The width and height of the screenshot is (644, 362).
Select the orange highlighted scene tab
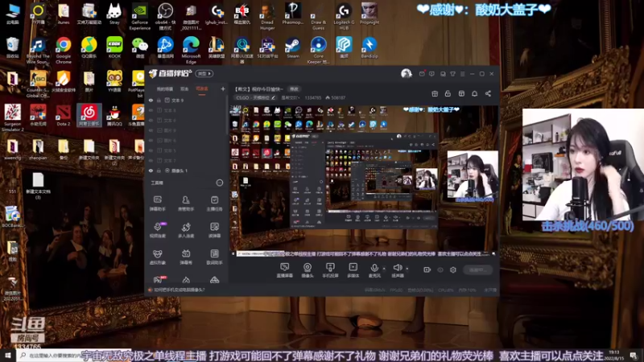[202, 89]
